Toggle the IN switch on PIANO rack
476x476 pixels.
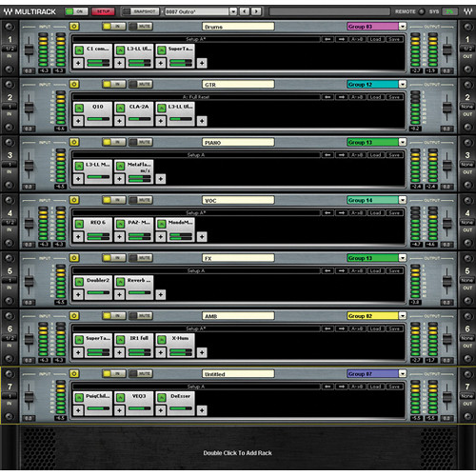point(114,142)
